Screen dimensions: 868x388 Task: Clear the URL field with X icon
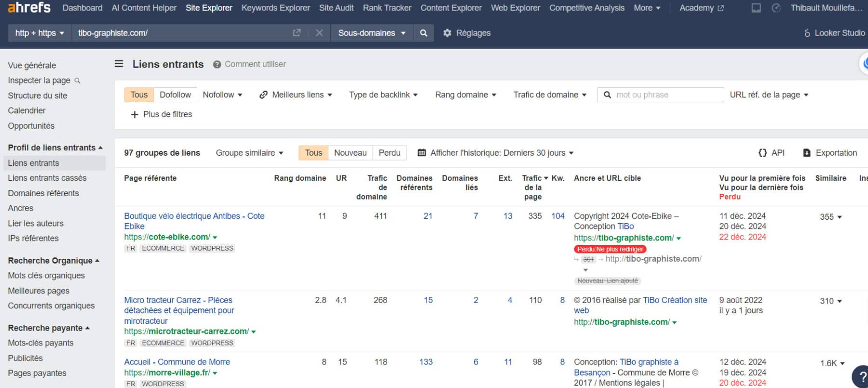pyautogui.click(x=319, y=33)
